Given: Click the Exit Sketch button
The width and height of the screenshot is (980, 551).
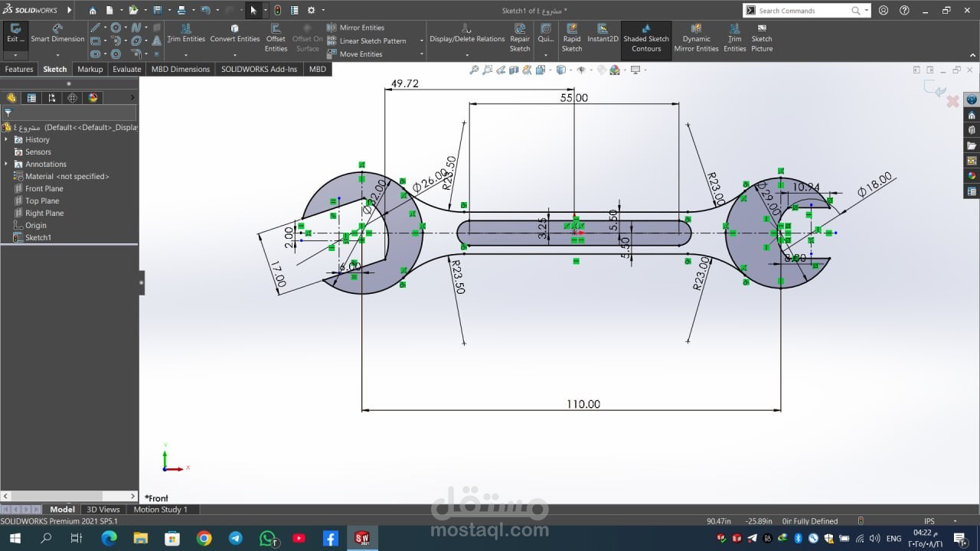Looking at the screenshot, I should click(x=15, y=34).
